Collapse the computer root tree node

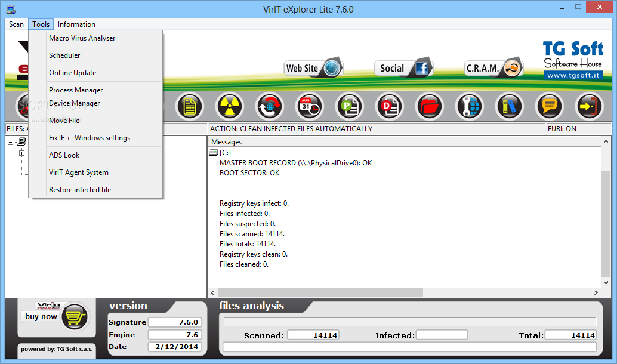(x=11, y=142)
